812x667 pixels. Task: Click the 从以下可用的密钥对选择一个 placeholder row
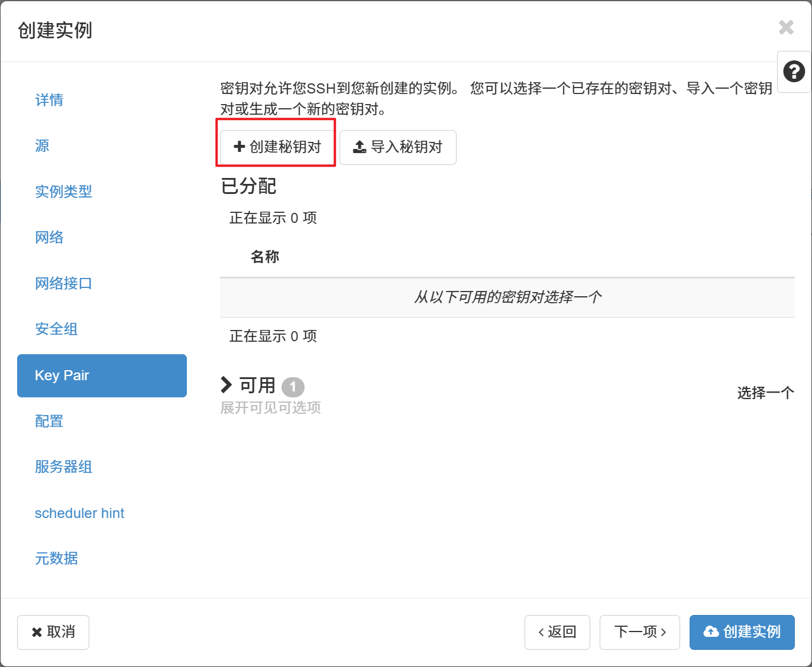(507, 297)
